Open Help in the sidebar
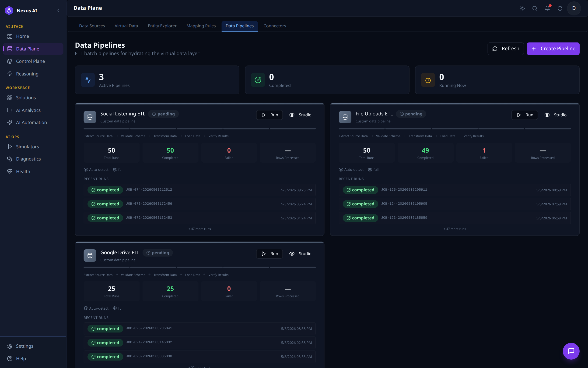The image size is (588, 368). (x=33, y=358)
